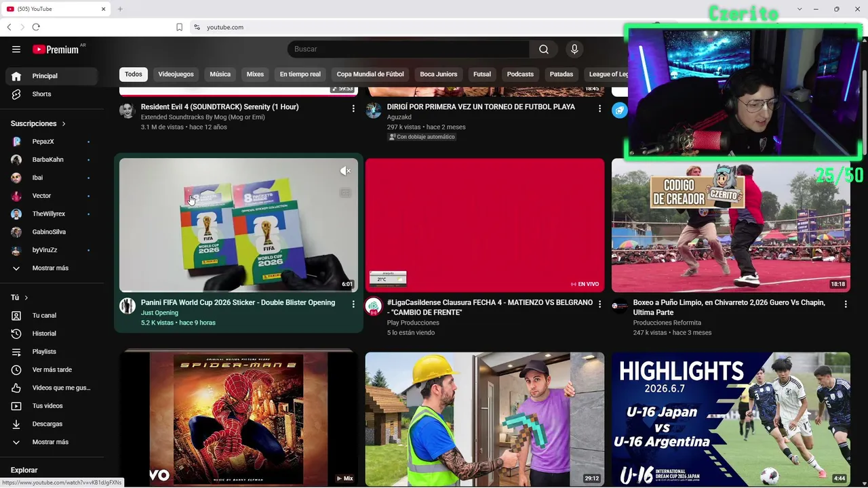Select the Videojuegos filter chip
The width and height of the screenshot is (868, 488).
point(176,75)
